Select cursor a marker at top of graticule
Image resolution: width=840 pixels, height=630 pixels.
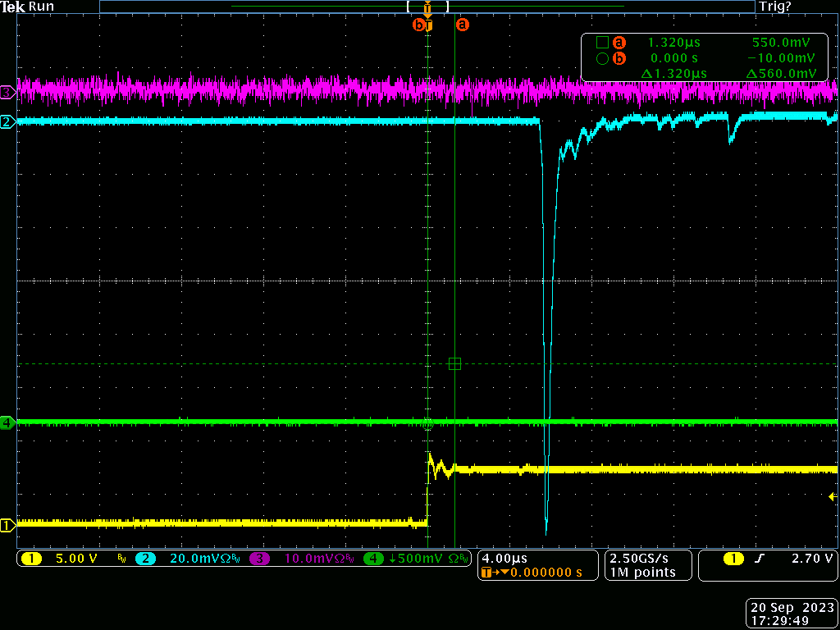tap(463, 25)
